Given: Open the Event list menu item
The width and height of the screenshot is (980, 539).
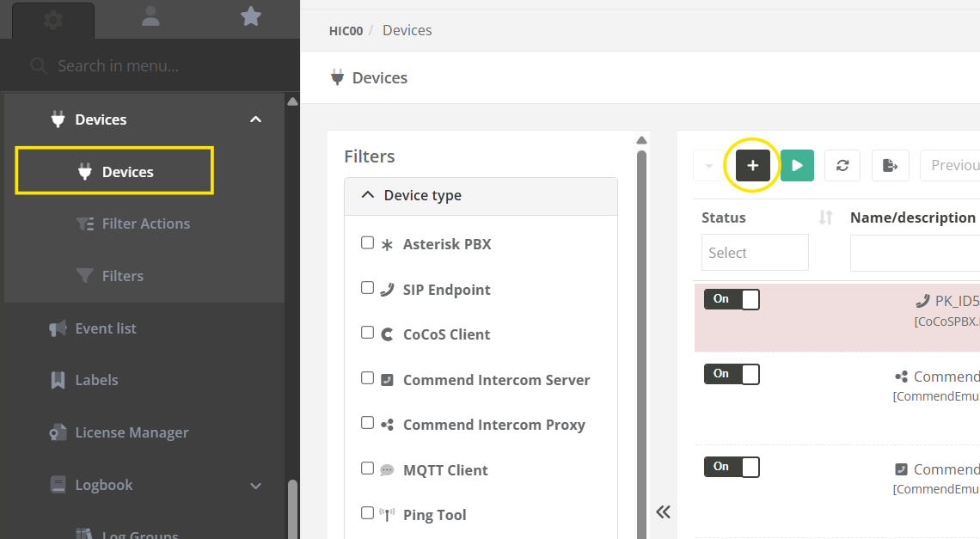Looking at the screenshot, I should click(x=106, y=328).
